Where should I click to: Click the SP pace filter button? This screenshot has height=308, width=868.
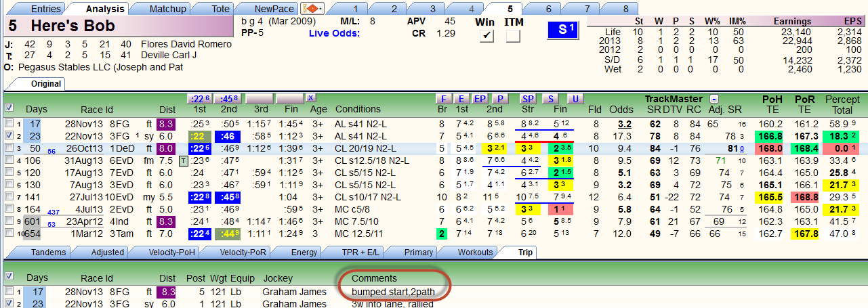528,98
